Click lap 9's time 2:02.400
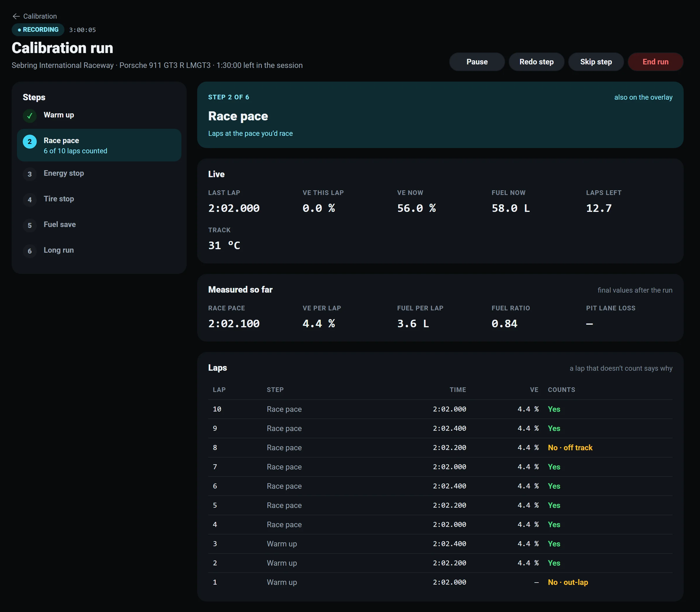The image size is (700, 612). (449, 428)
